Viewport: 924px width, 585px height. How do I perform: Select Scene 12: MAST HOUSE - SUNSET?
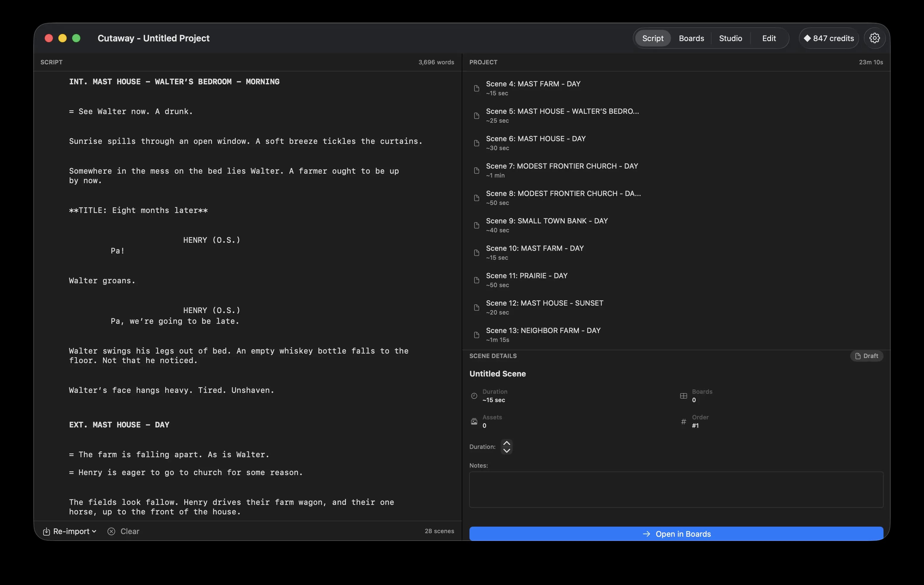[544, 307]
